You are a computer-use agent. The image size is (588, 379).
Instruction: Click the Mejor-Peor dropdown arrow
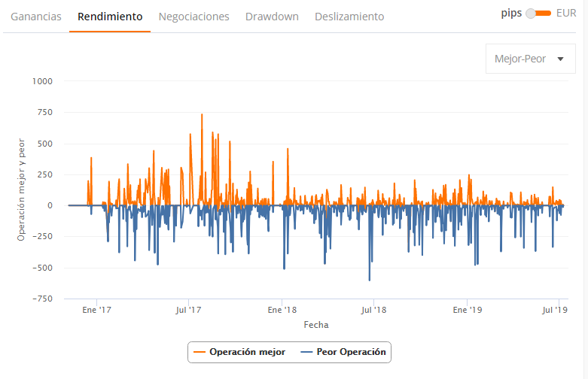pos(561,59)
